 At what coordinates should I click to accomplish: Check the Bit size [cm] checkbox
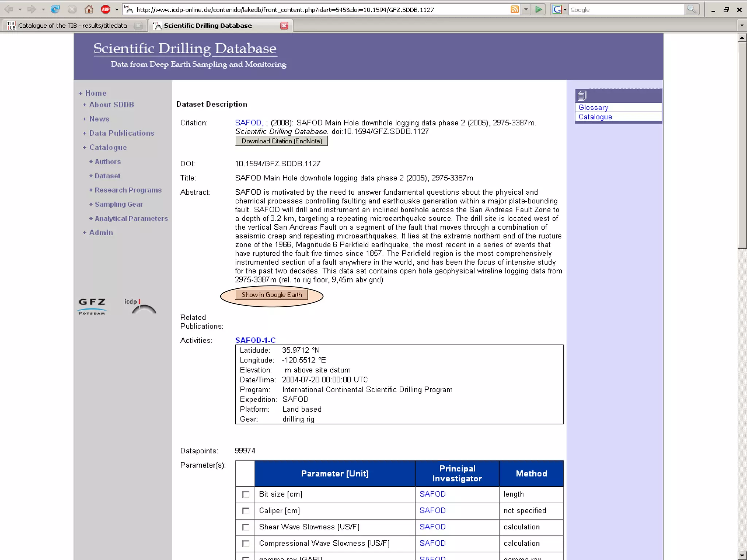[x=246, y=494]
